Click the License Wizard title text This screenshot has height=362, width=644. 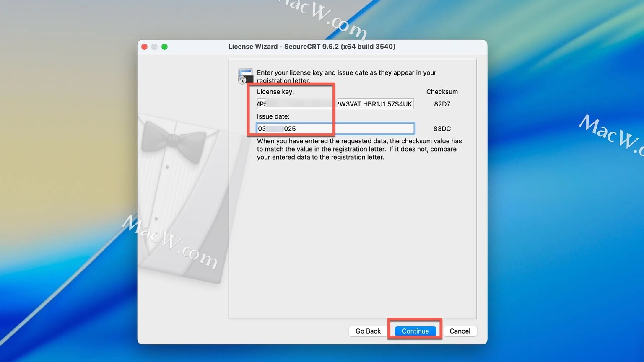[312, 47]
